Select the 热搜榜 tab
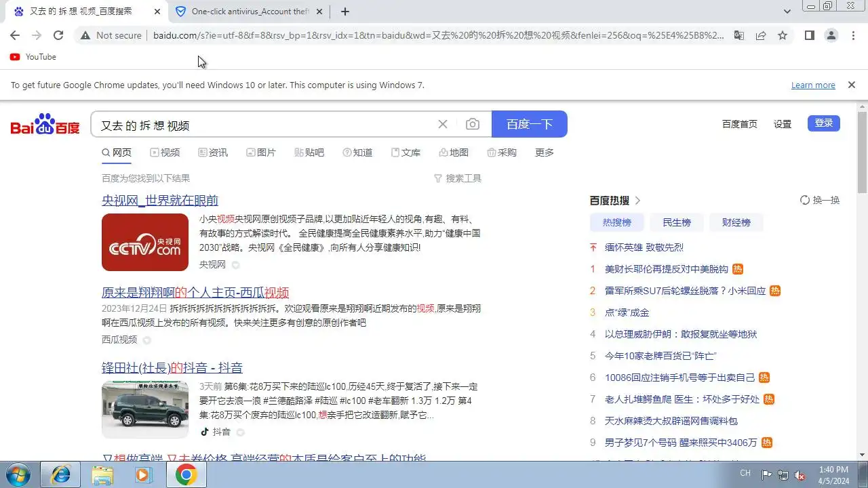This screenshot has width=868, height=488. (617, 222)
